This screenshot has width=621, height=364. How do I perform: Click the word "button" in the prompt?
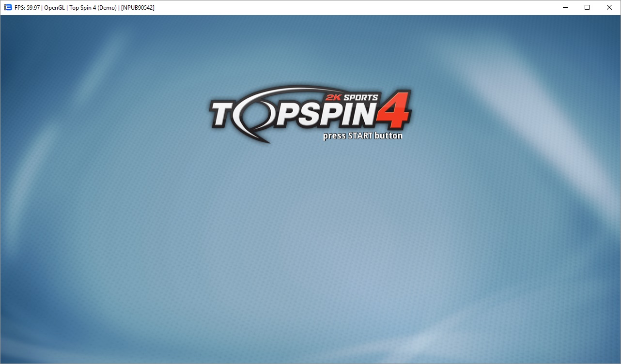coord(388,136)
